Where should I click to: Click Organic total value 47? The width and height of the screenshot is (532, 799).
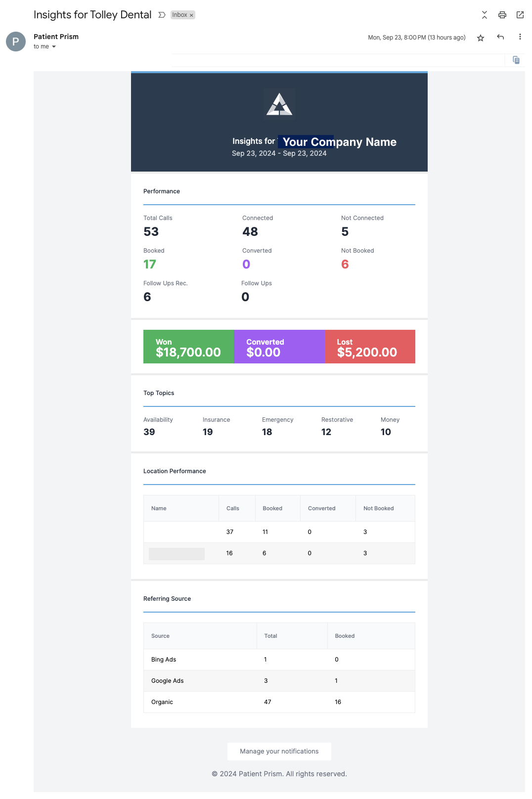click(x=267, y=702)
